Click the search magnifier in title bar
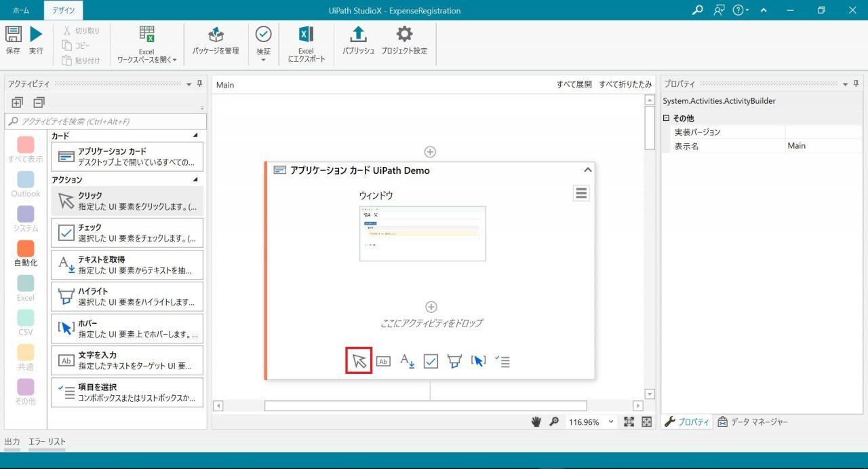Screen dimensions: 868x469 coord(697,10)
